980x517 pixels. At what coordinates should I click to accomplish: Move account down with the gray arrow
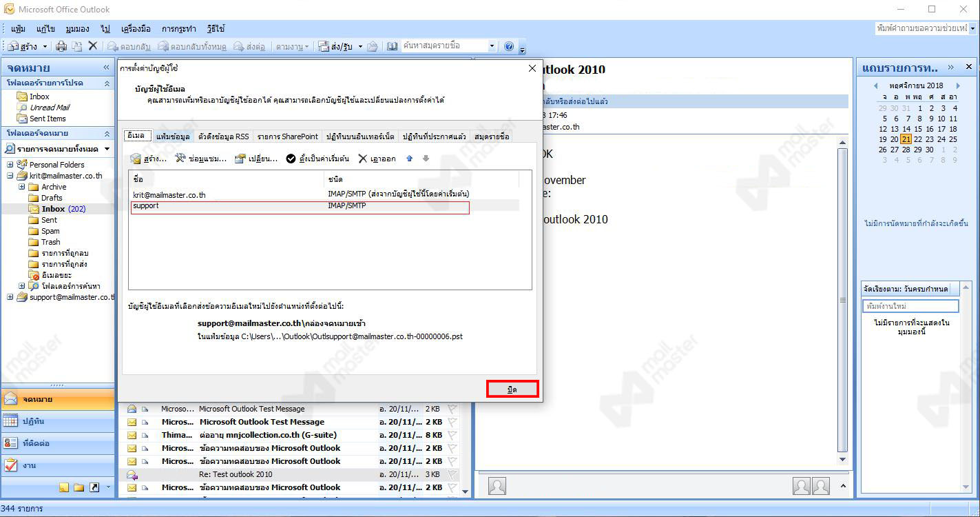[x=426, y=159]
